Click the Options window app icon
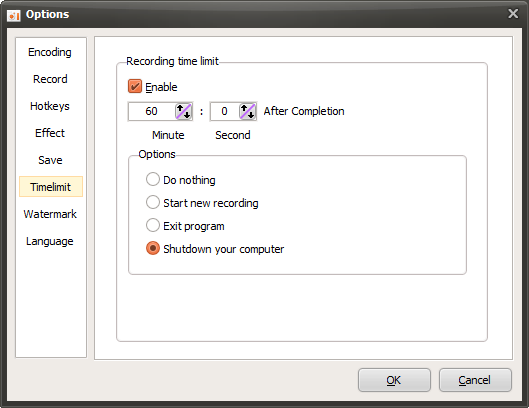529x408 pixels. (13, 15)
